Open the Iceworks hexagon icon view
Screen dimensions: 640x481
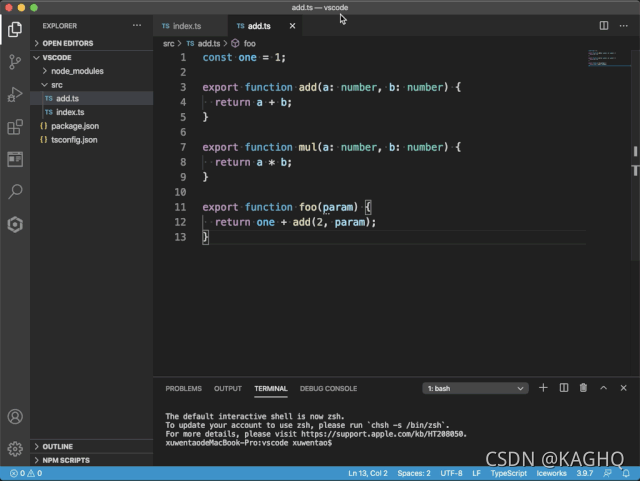[15, 224]
